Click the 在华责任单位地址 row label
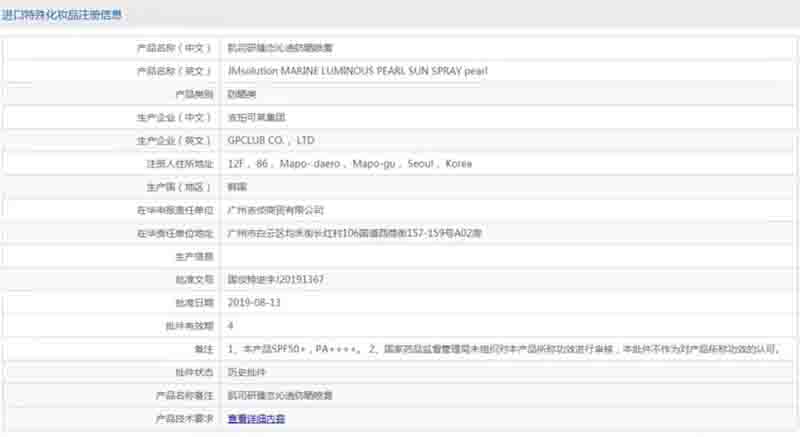The width and height of the screenshot is (800, 437). click(x=175, y=233)
